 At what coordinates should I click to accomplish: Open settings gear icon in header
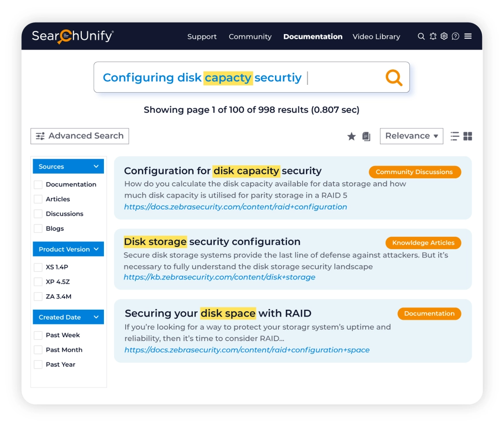444,36
